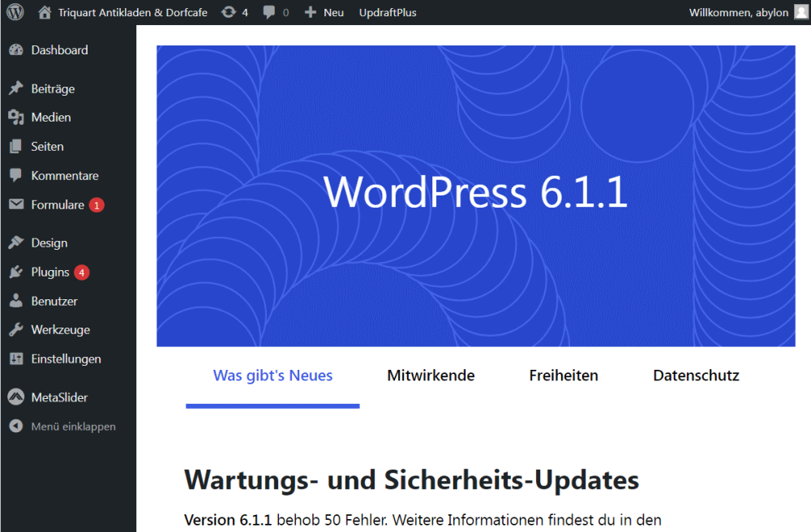Click the plus icon next to Neu
811x532 pixels.
(310, 12)
